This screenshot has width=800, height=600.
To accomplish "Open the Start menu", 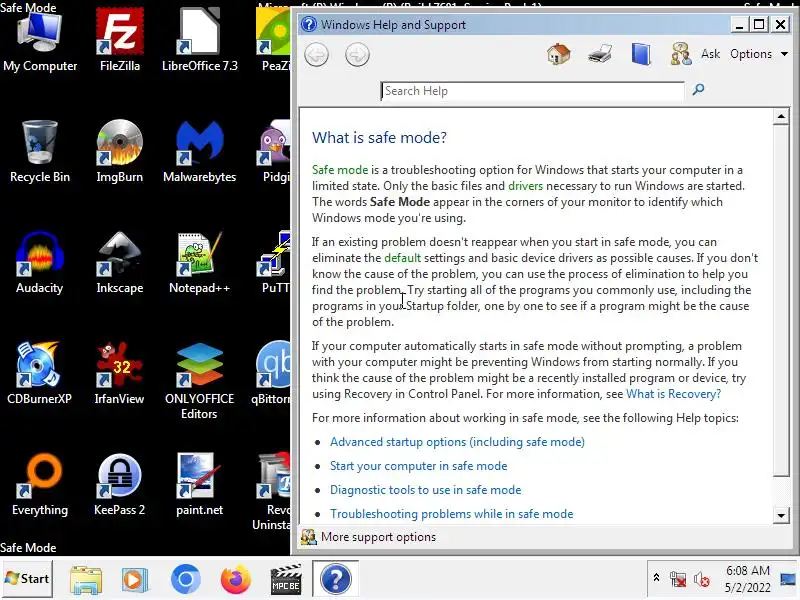I will pos(27,579).
